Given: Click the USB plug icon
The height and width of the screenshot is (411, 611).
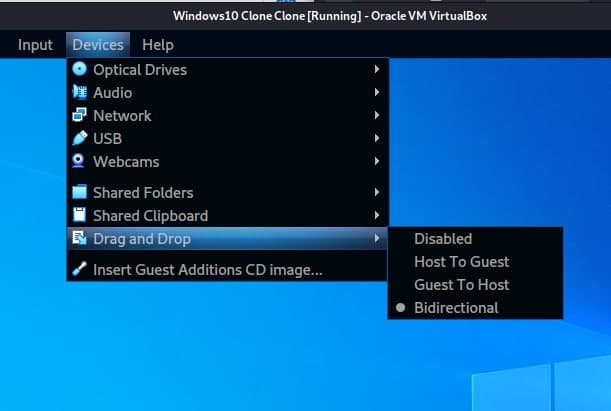Looking at the screenshot, I should [x=79, y=139].
